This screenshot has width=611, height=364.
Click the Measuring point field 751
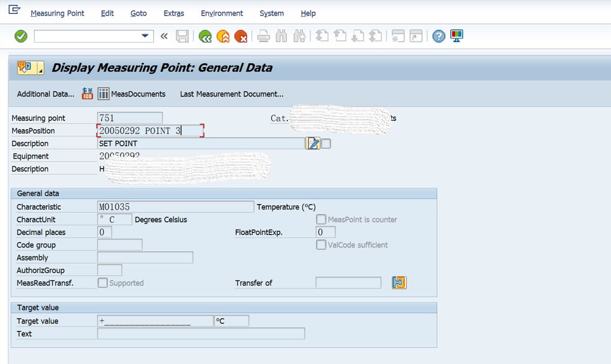click(130, 118)
